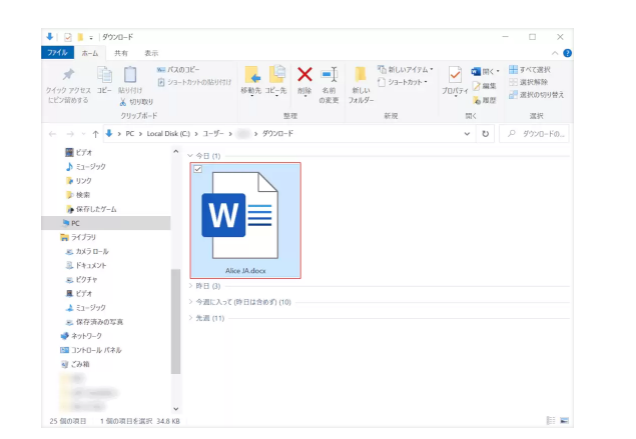Open the View (表示) ribbon tab

click(151, 53)
